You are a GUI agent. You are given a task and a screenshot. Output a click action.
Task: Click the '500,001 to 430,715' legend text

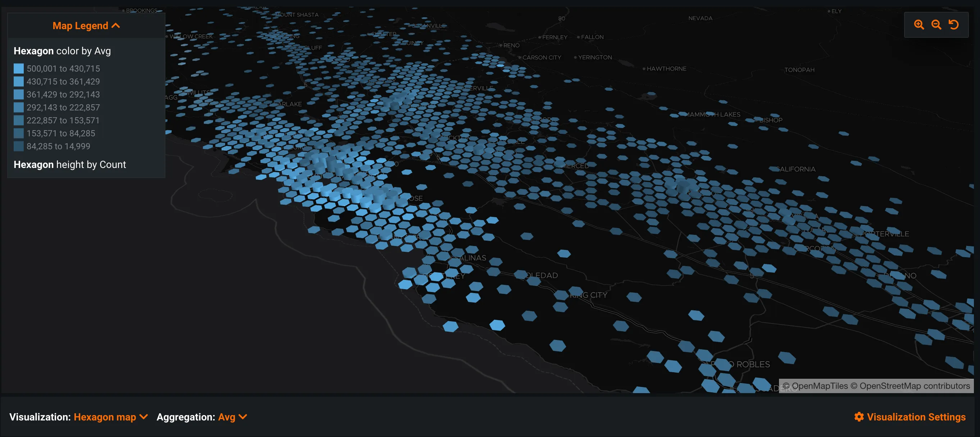tap(63, 68)
